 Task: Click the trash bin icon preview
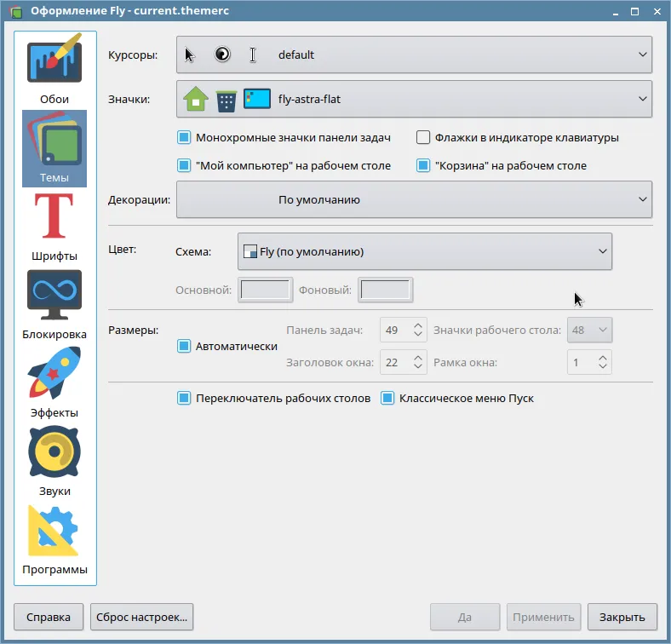[226, 101]
